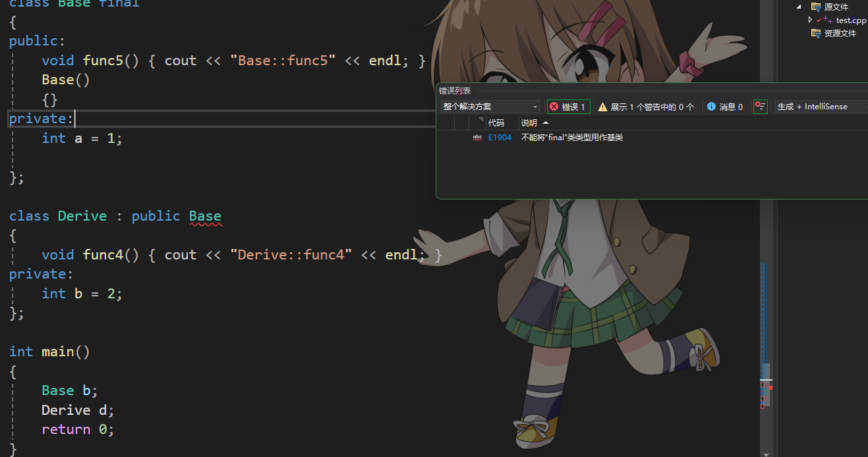Click the blue info message icon
The width and height of the screenshot is (868, 457).
pos(711,107)
